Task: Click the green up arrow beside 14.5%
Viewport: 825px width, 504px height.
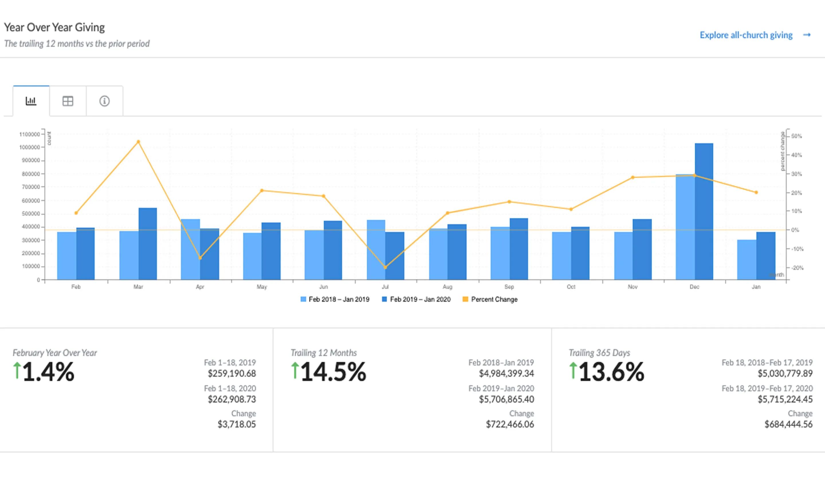Action: tap(295, 371)
